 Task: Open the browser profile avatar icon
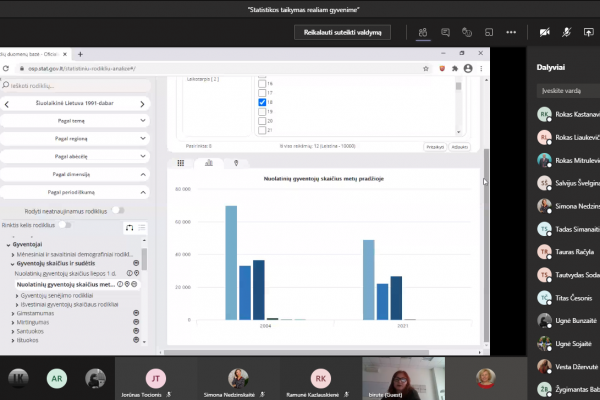[468, 69]
